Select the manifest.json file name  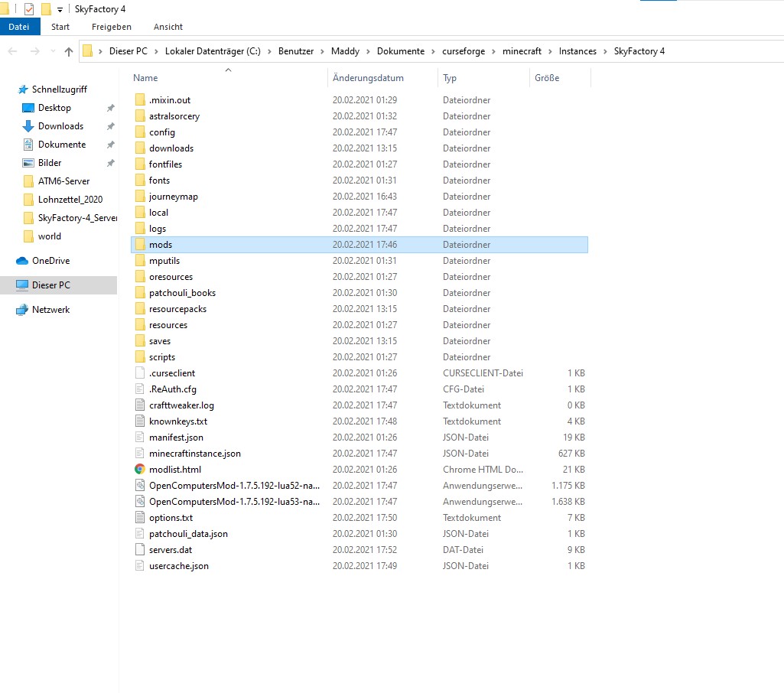[x=176, y=438]
